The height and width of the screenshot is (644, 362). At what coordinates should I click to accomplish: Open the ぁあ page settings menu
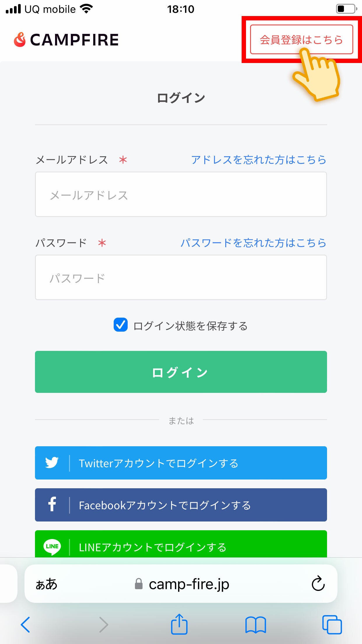[x=47, y=584]
